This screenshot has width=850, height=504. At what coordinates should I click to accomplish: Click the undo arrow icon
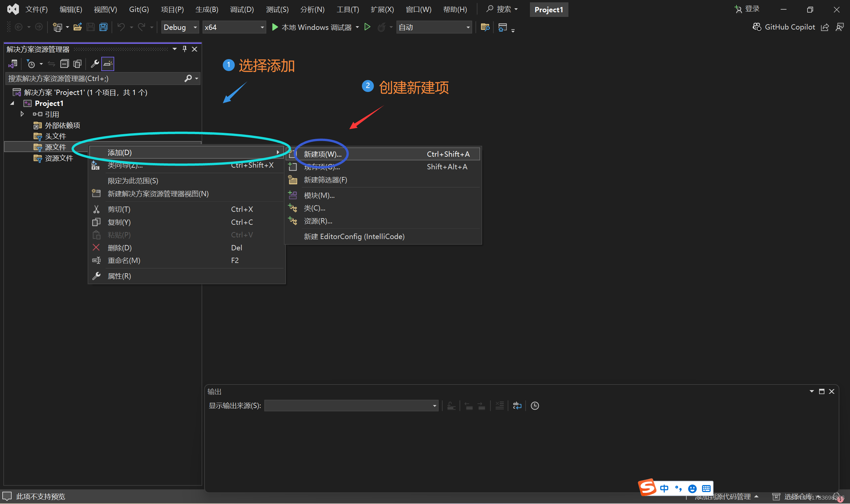tap(121, 27)
